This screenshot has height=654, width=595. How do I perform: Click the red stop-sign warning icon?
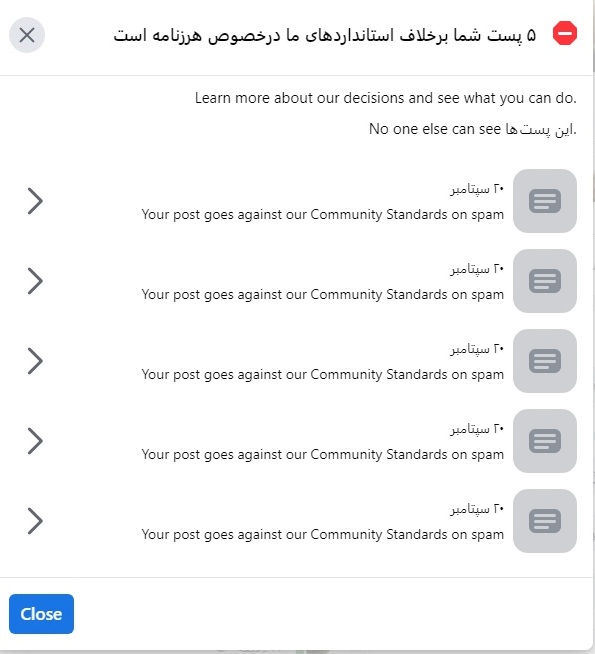click(x=565, y=33)
